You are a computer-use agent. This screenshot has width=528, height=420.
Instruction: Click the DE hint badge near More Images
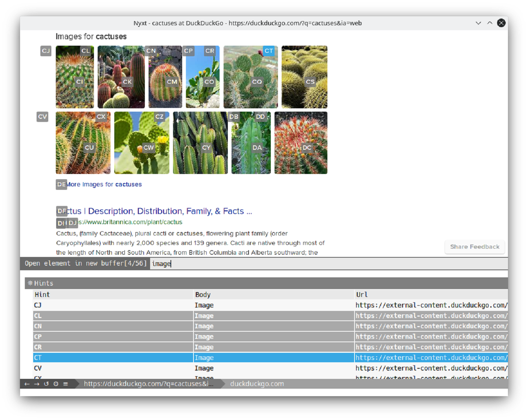click(x=61, y=185)
